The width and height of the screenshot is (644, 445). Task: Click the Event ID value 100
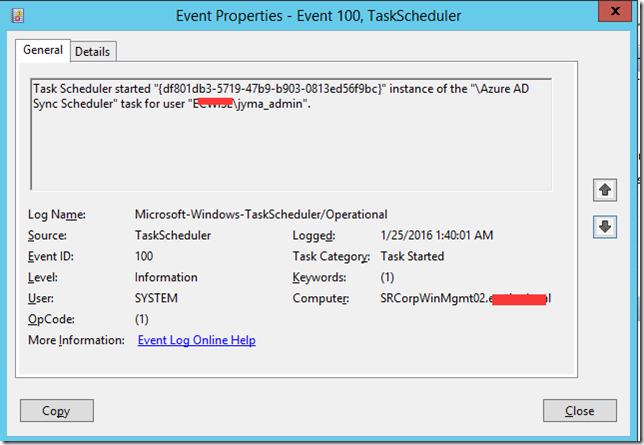[x=144, y=256]
